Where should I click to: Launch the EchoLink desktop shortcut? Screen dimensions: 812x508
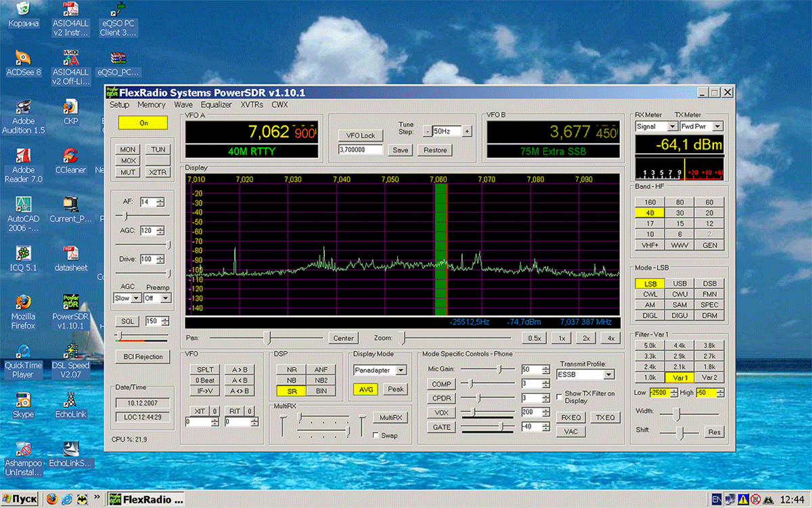tap(70, 400)
